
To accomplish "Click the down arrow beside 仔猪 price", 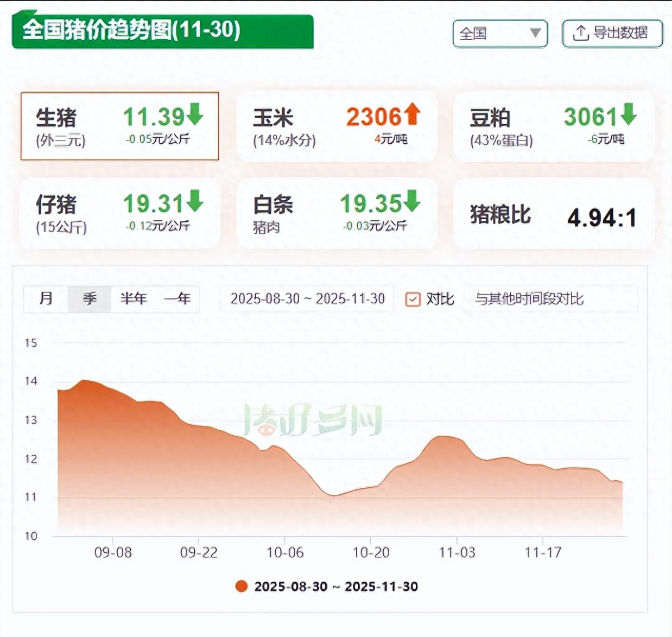I will point(195,201).
